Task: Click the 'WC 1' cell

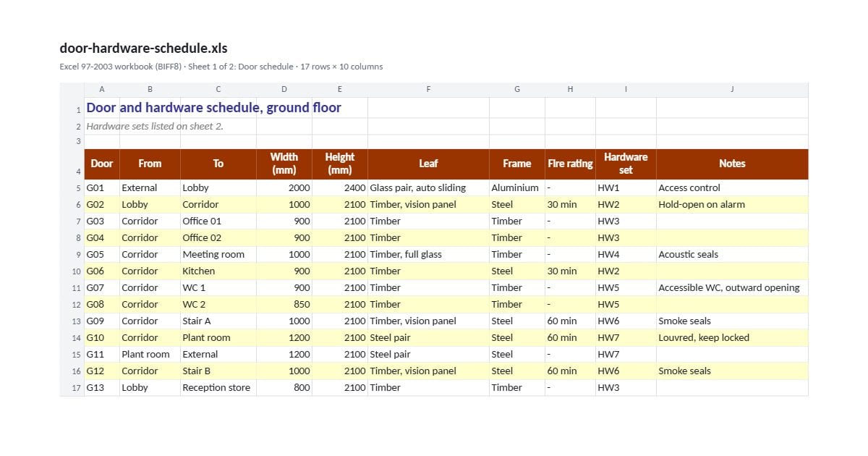Action: tap(218, 288)
